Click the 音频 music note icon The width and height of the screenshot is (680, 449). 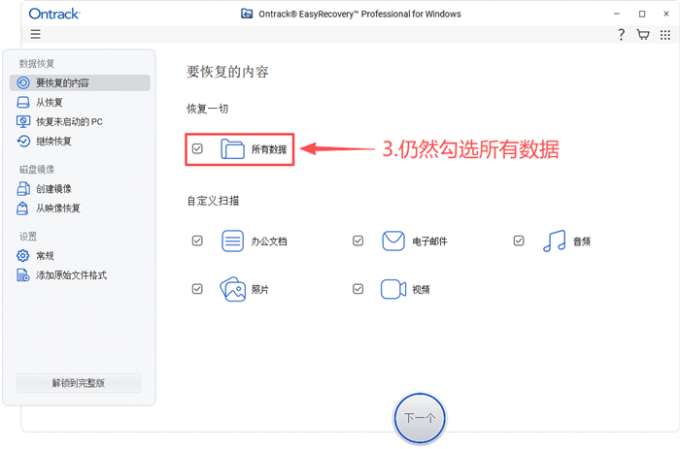coord(554,241)
